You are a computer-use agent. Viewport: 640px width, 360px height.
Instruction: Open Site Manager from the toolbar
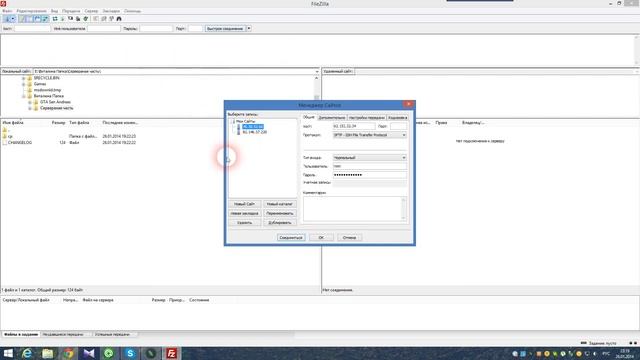tap(7, 19)
